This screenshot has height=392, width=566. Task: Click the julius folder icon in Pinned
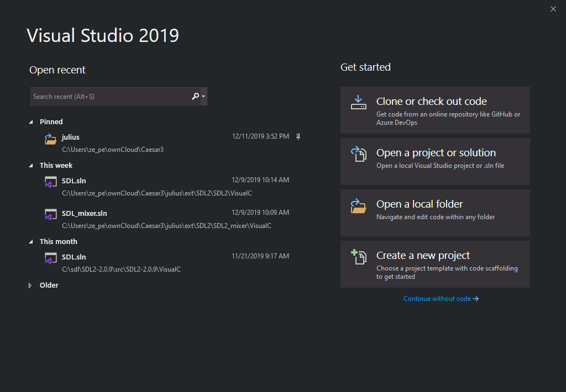tap(50, 139)
